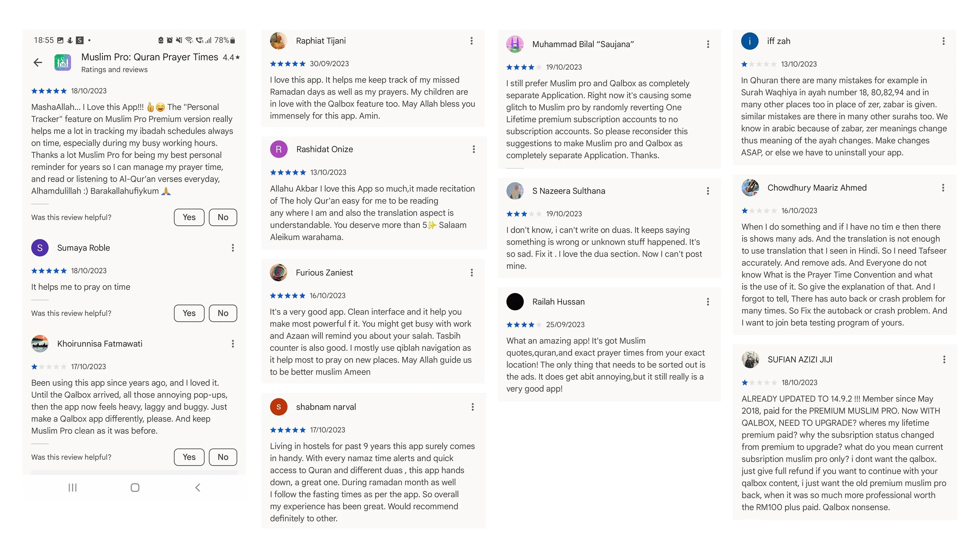Tap the back arrow beside Muslim Pro title
The height and width of the screenshot is (558, 980).
[x=38, y=62]
